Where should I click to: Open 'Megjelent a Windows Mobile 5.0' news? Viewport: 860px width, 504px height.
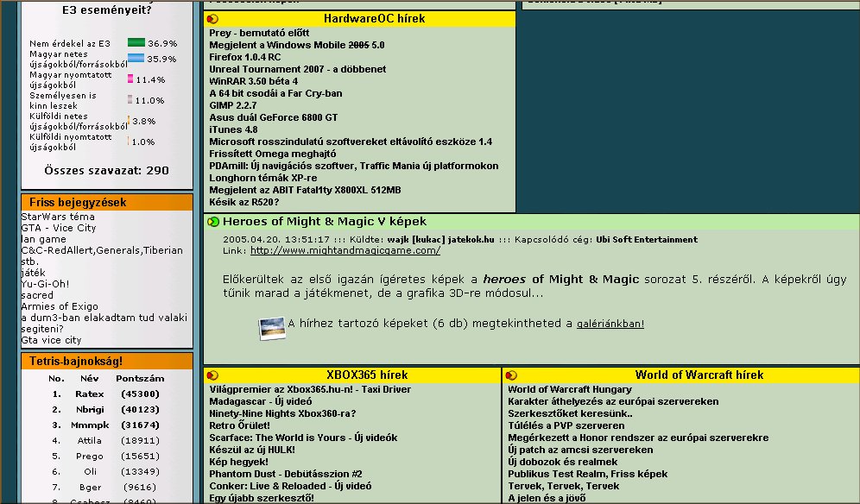(x=297, y=45)
